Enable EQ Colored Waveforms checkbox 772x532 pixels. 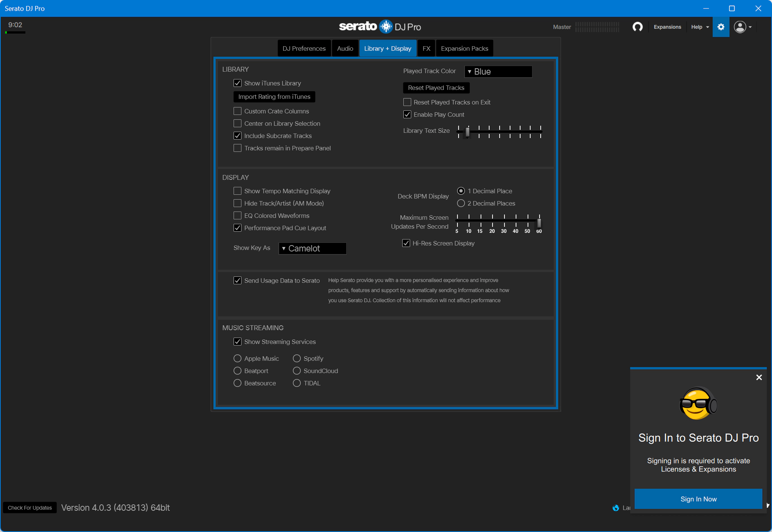237,216
